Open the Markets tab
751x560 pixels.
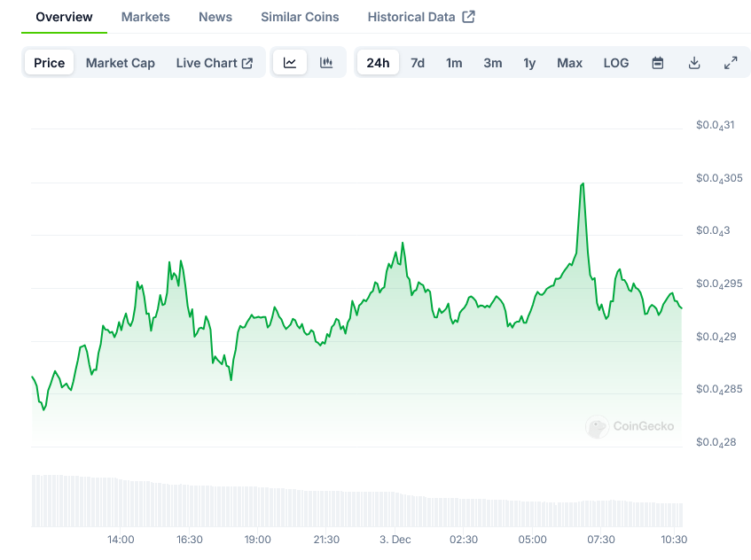click(x=145, y=17)
